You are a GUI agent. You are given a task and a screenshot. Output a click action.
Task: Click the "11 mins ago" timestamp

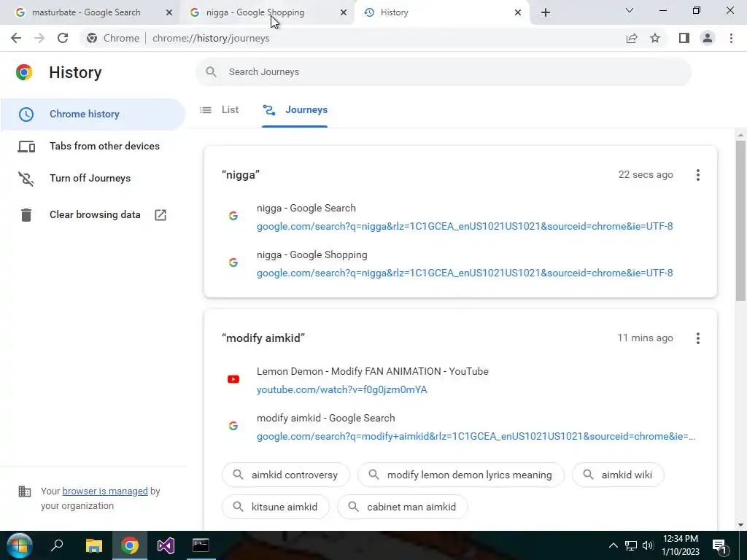[645, 338]
